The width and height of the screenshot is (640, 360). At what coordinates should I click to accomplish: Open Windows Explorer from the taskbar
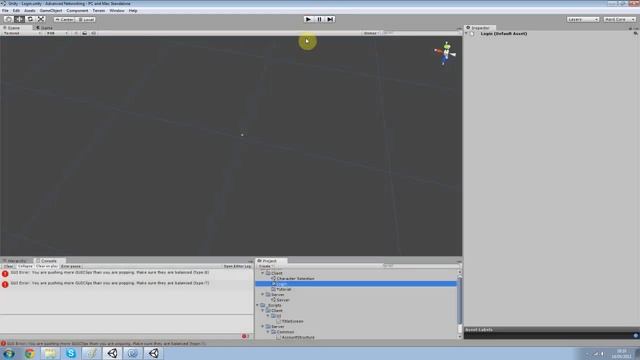pos(50,353)
